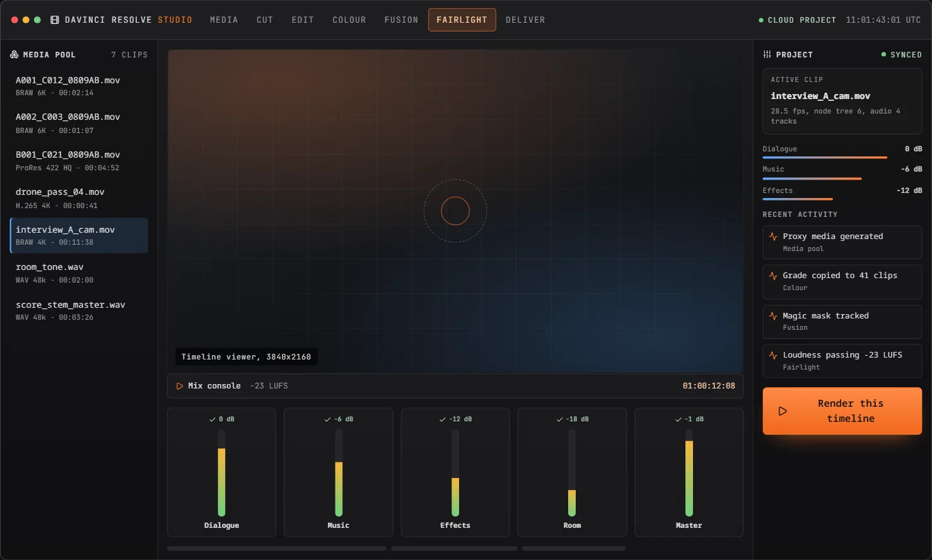Switch to the Cut page tab

click(265, 20)
